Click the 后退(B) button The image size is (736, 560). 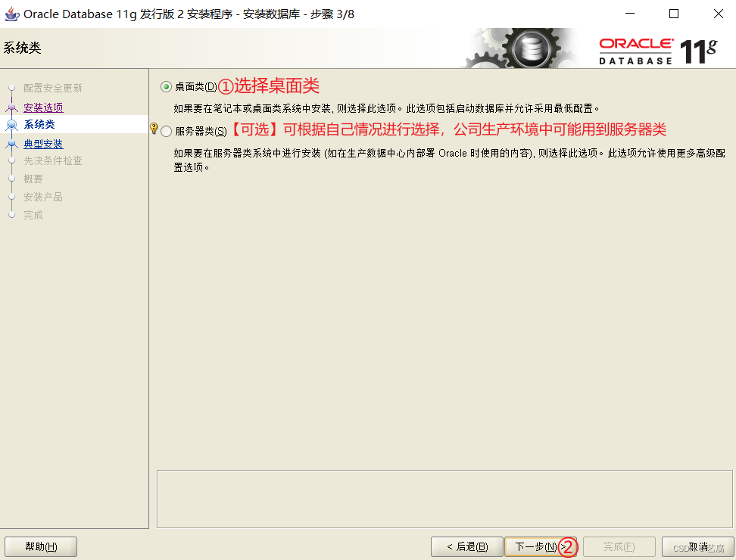466,546
